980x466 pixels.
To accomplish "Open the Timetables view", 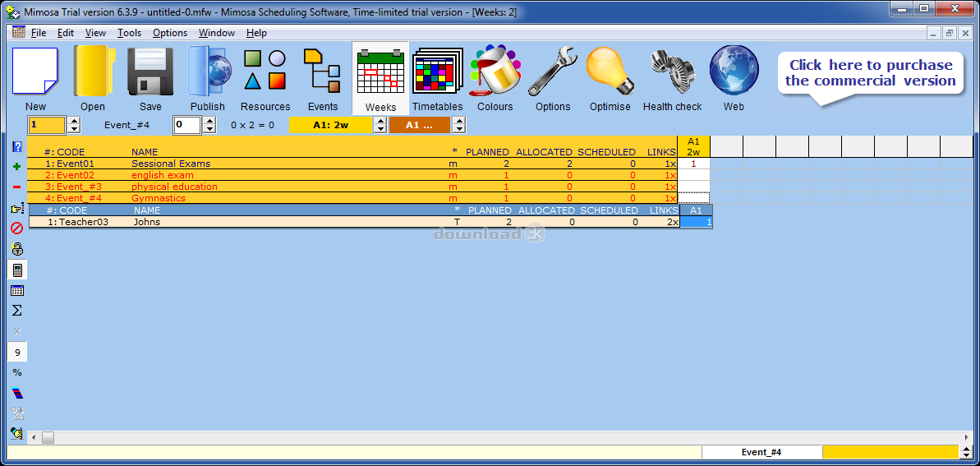I will point(437,78).
